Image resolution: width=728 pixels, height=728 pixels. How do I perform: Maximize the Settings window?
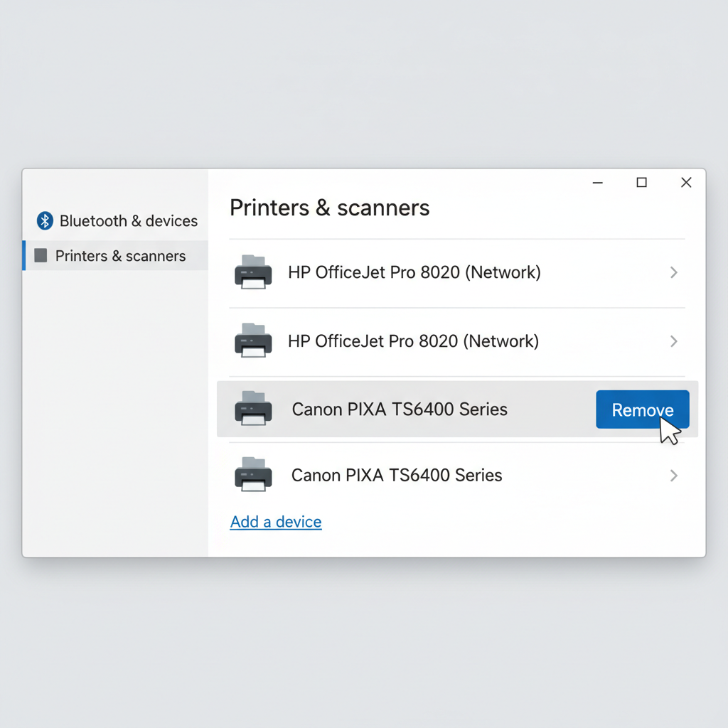[641, 183]
